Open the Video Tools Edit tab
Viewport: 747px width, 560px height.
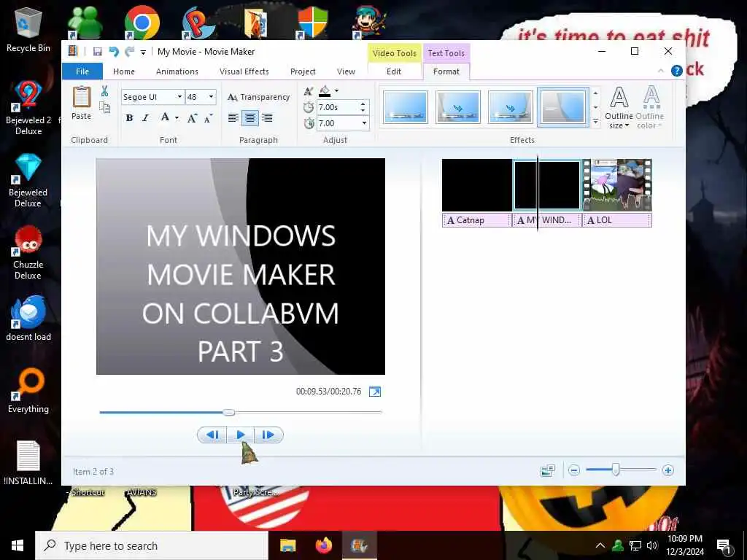pos(393,71)
